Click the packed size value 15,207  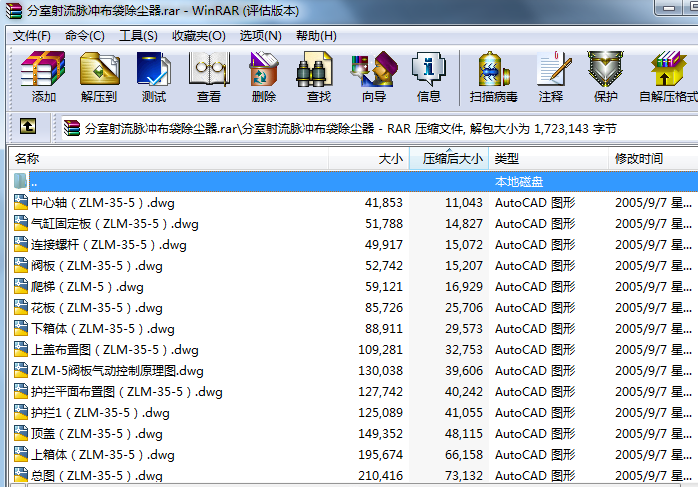click(464, 265)
